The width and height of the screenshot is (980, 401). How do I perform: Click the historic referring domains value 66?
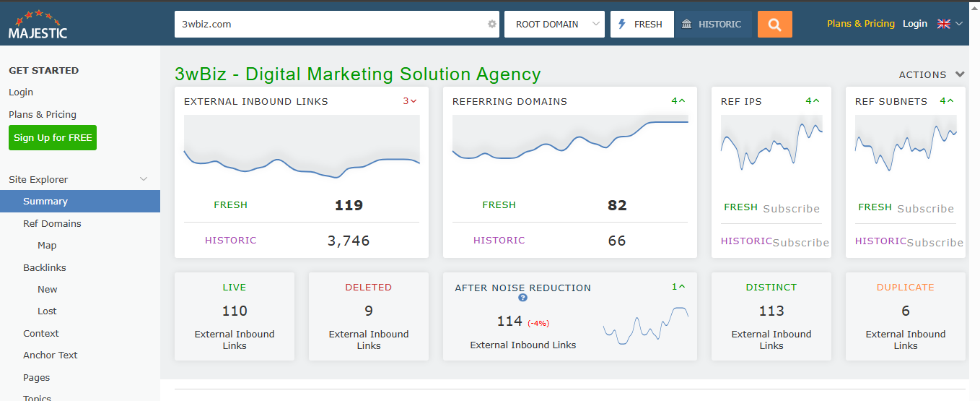617,241
